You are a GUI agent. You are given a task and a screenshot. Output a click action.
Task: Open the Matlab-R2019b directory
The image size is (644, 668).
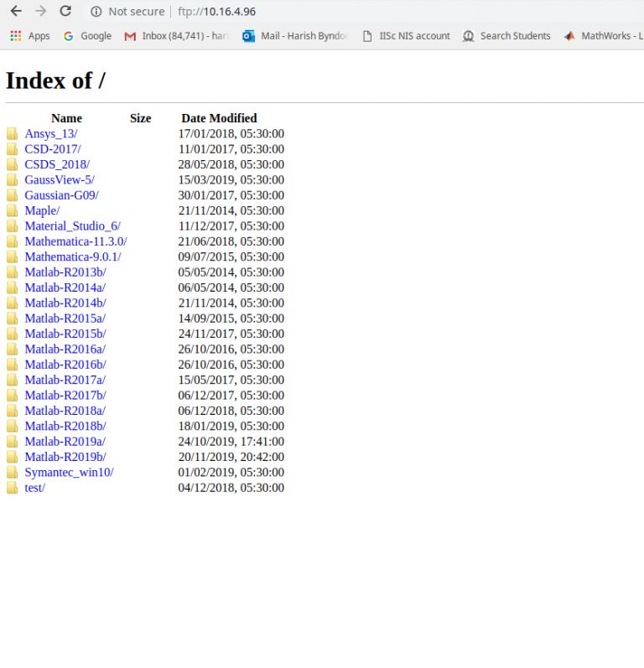pyautogui.click(x=65, y=457)
